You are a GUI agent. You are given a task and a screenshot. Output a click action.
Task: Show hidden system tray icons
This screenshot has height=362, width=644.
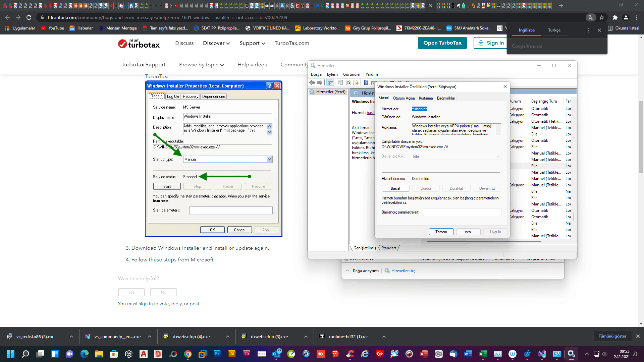pyautogui.click(x=587, y=354)
